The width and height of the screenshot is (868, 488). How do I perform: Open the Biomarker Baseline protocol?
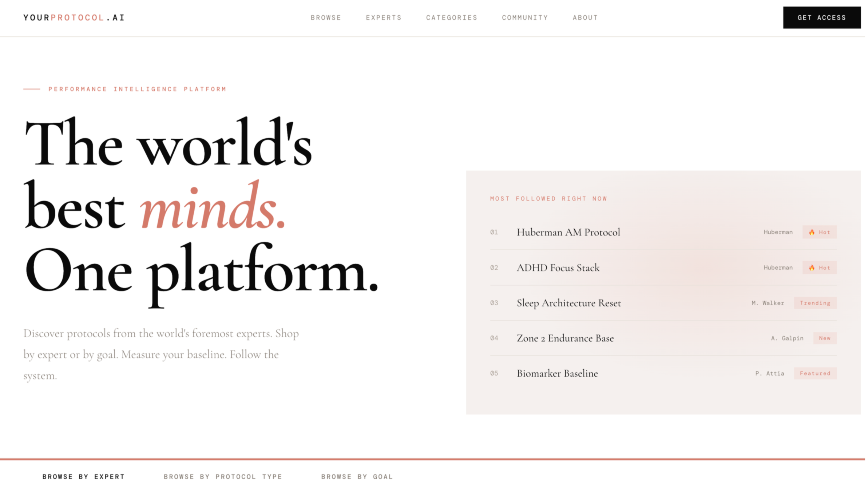coord(557,374)
